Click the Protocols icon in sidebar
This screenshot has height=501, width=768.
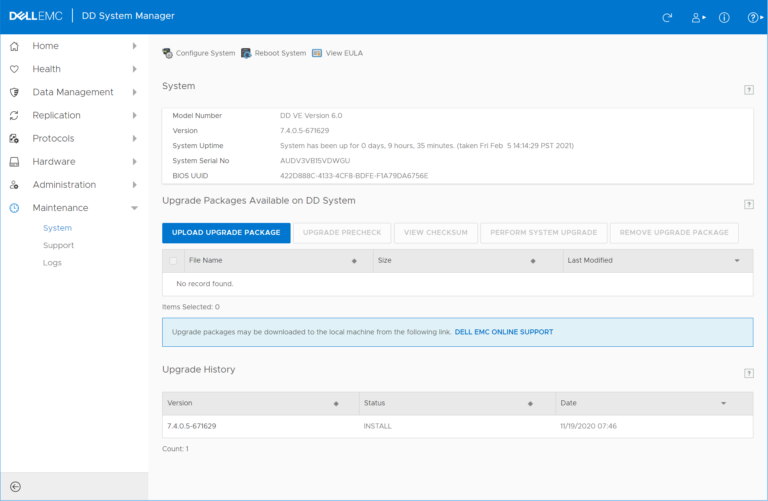pyautogui.click(x=14, y=139)
